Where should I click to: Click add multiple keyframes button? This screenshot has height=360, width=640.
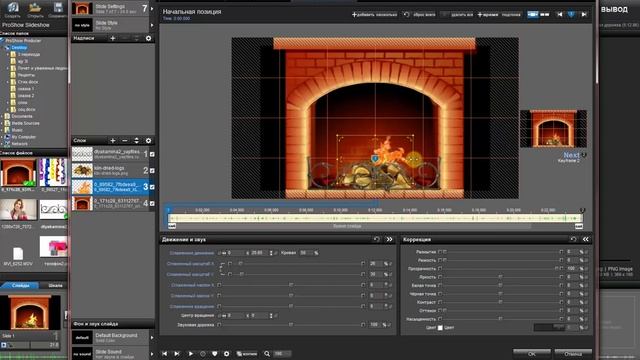point(374,15)
